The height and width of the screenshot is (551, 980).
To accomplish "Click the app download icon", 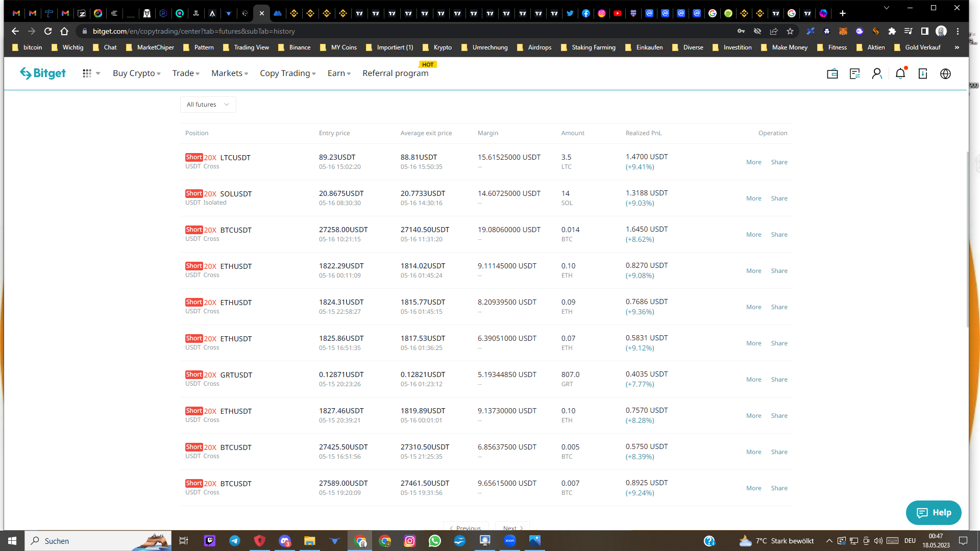I will click(923, 74).
